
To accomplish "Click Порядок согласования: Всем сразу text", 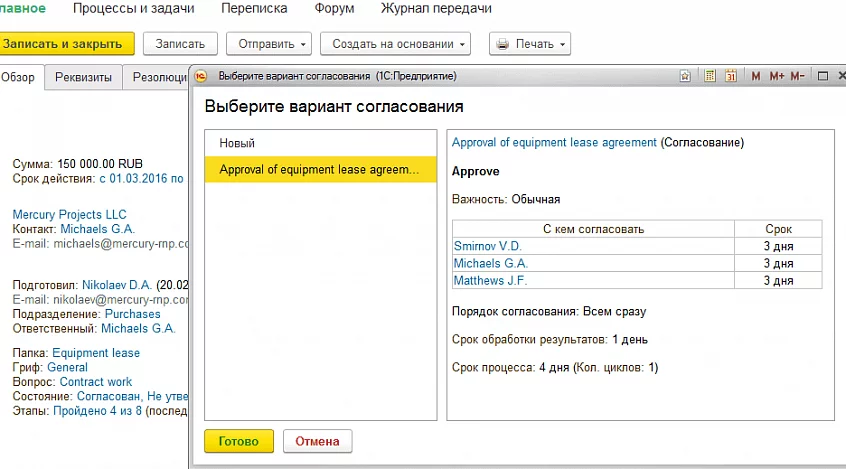I will 549,311.
